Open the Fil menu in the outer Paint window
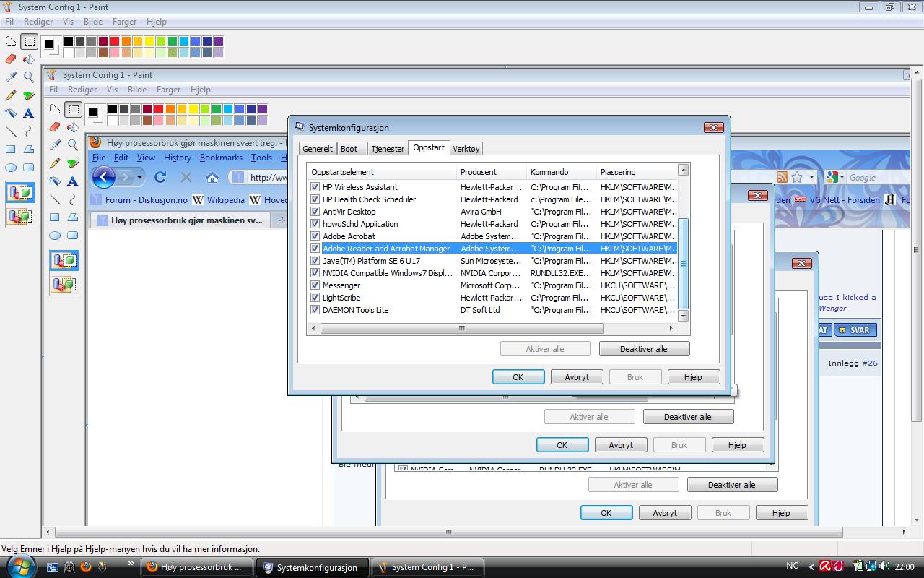924x578 pixels. (9, 22)
